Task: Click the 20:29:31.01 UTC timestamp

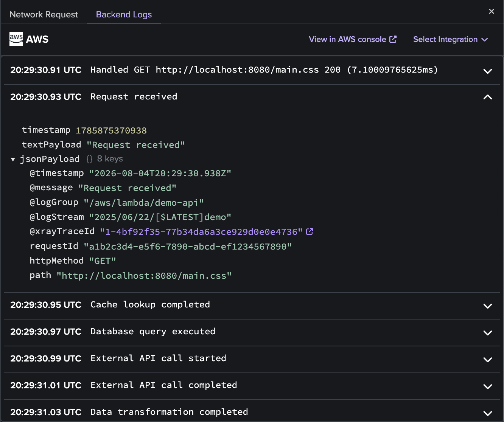Action: 46,385
